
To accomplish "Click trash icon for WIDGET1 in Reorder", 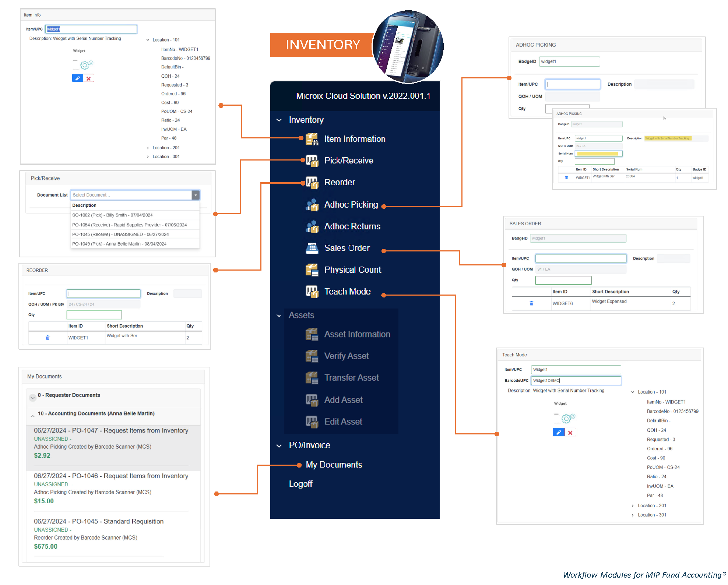I will point(48,338).
